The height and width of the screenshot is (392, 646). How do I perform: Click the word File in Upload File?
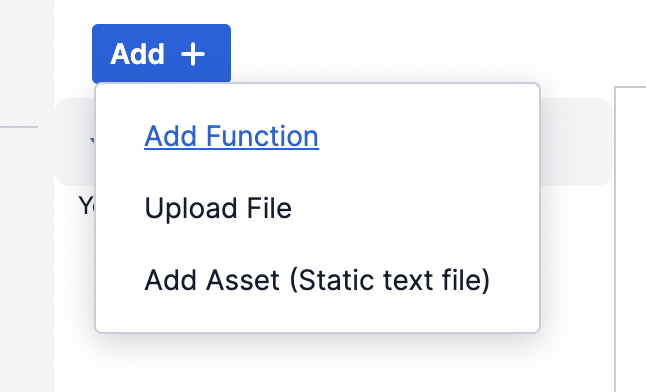269,208
